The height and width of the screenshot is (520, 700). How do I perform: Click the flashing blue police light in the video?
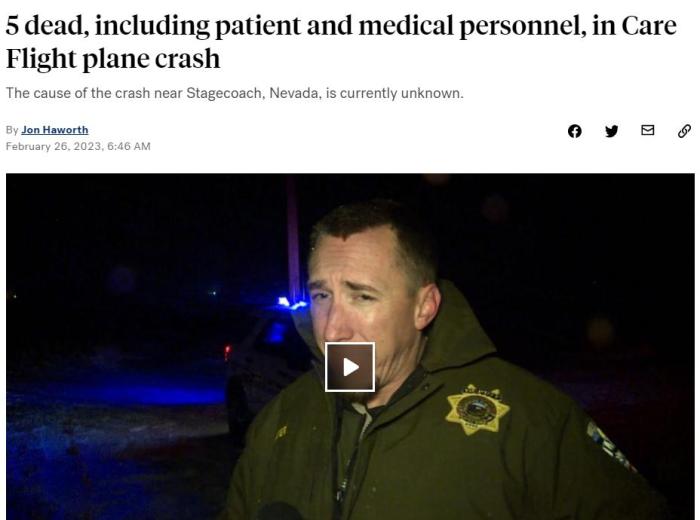tap(292, 304)
